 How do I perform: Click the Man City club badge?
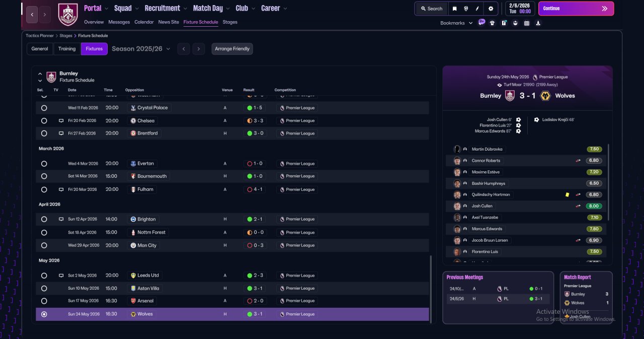coord(133,245)
